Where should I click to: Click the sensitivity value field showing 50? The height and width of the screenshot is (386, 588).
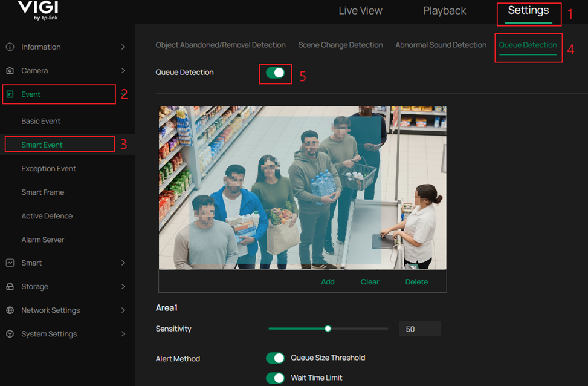tap(419, 329)
